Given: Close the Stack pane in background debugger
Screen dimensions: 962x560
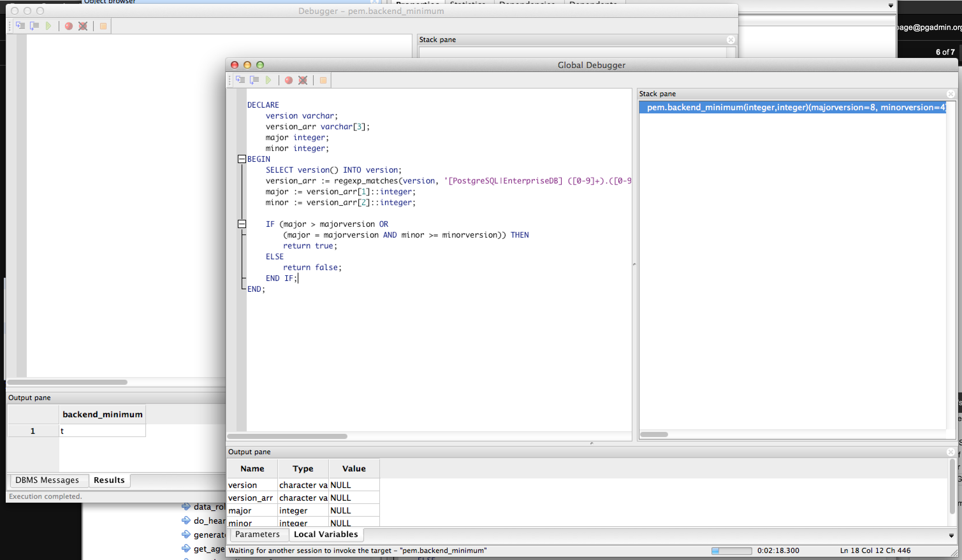Looking at the screenshot, I should 731,40.
